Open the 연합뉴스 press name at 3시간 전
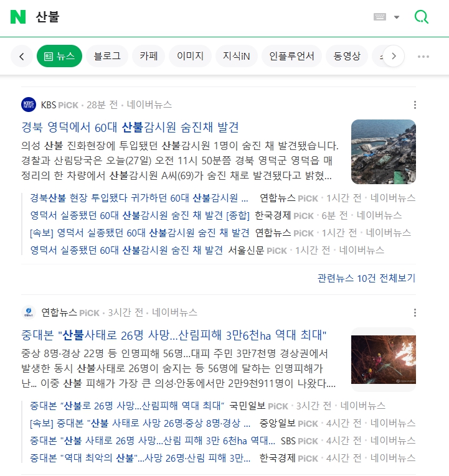The image size is (449, 476). point(59,313)
